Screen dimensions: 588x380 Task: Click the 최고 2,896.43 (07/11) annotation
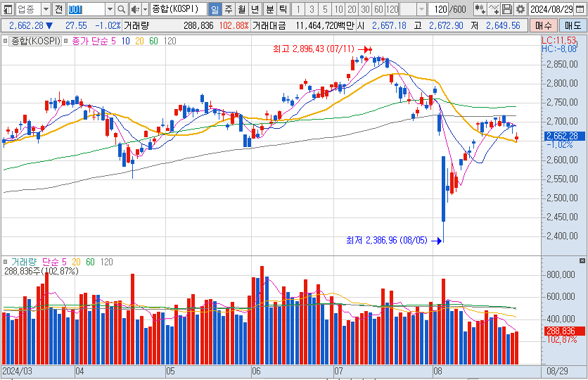pyautogui.click(x=314, y=49)
